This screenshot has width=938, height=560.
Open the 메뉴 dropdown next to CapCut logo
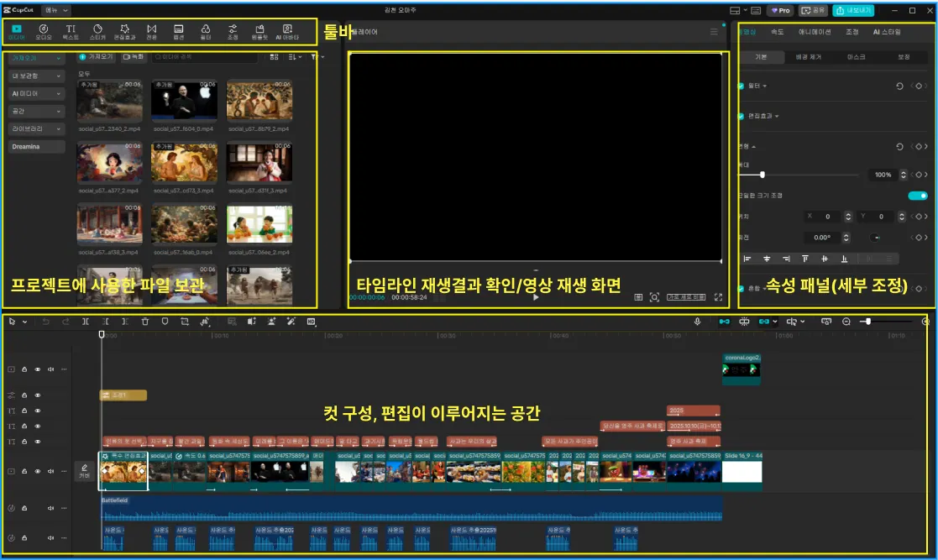pos(55,10)
